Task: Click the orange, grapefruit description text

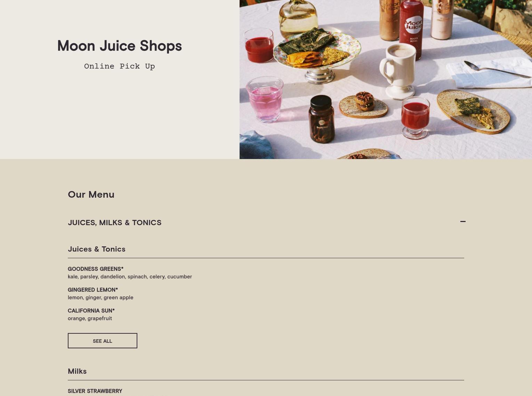Action: pos(90,318)
